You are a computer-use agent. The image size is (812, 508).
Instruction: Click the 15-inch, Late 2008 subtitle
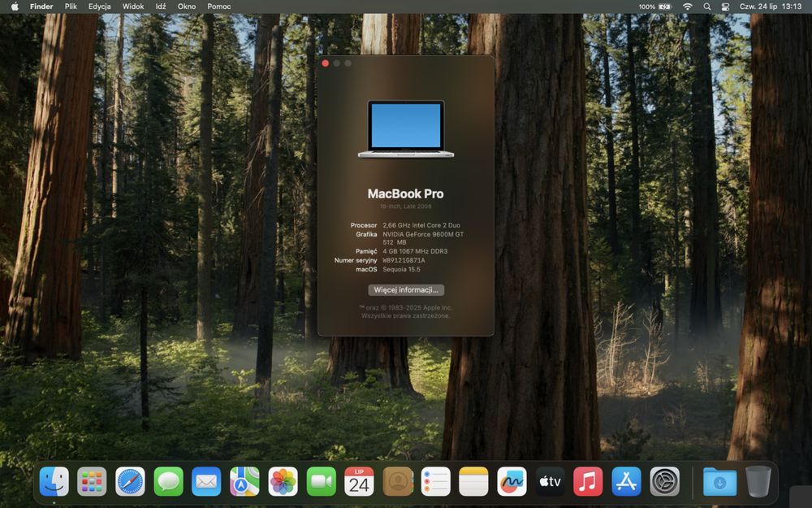(x=405, y=206)
